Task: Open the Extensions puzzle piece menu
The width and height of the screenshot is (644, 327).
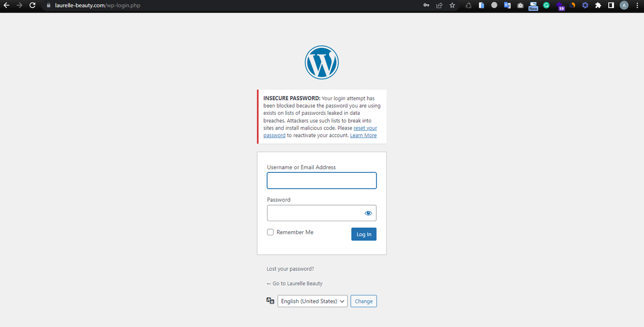Action: pyautogui.click(x=598, y=6)
